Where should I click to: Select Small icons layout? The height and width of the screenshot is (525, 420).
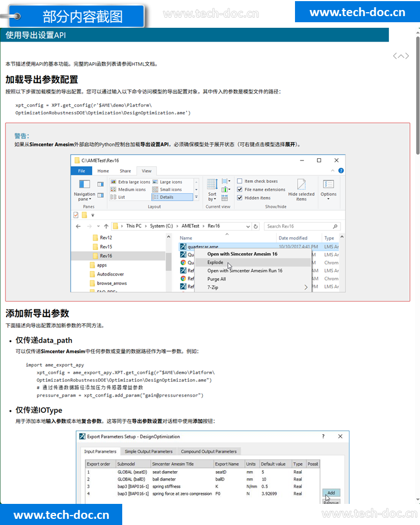167,189
